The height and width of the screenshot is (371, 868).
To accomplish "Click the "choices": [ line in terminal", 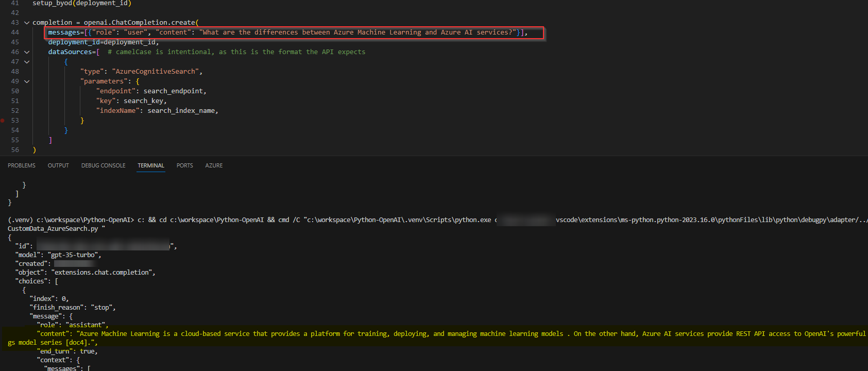I will tap(37, 281).
